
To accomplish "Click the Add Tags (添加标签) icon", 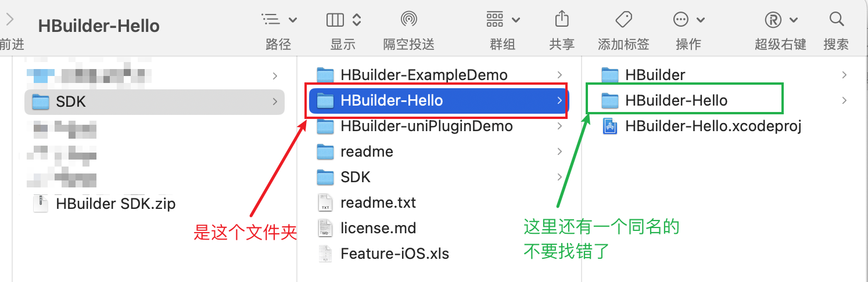I will pyautogui.click(x=623, y=19).
